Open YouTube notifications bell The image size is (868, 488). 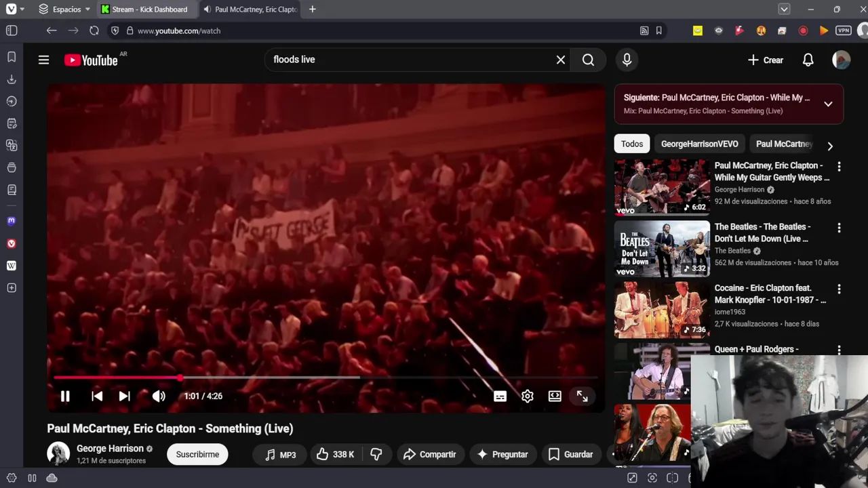coord(808,60)
